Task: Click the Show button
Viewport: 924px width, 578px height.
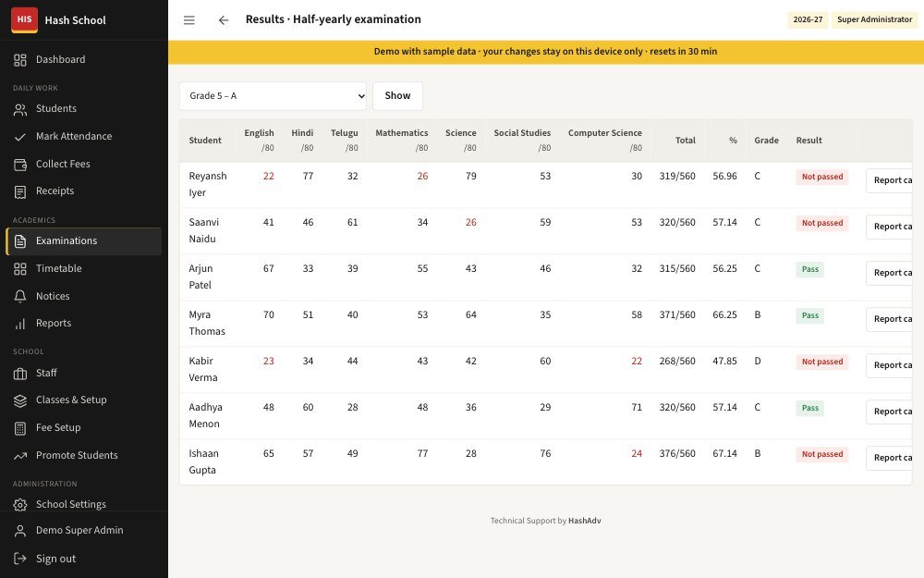Action: (x=397, y=95)
